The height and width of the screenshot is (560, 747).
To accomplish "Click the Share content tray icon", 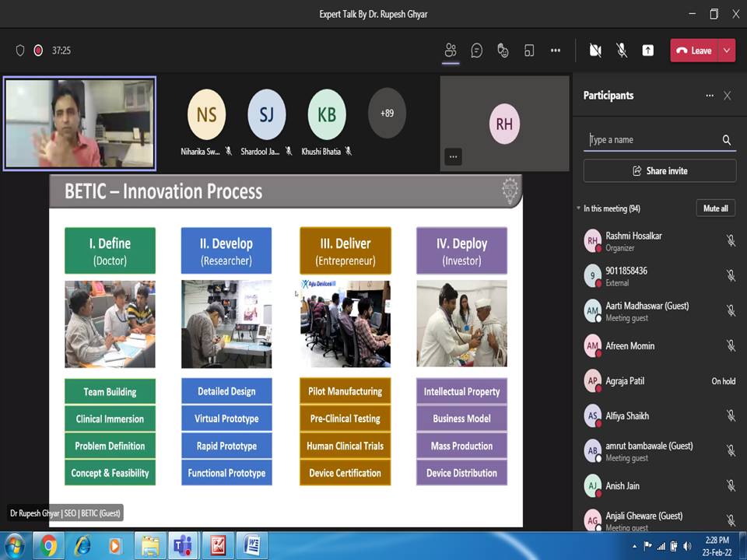I will pyautogui.click(x=648, y=51).
